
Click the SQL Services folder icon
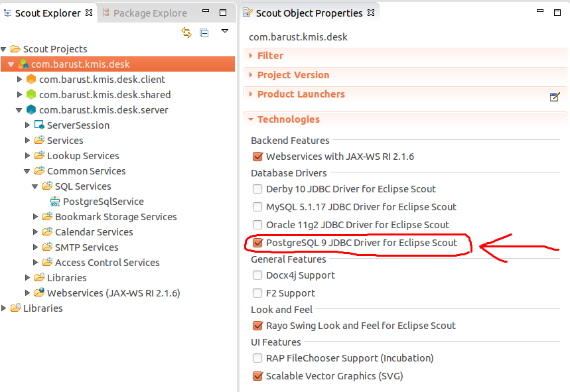click(47, 186)
